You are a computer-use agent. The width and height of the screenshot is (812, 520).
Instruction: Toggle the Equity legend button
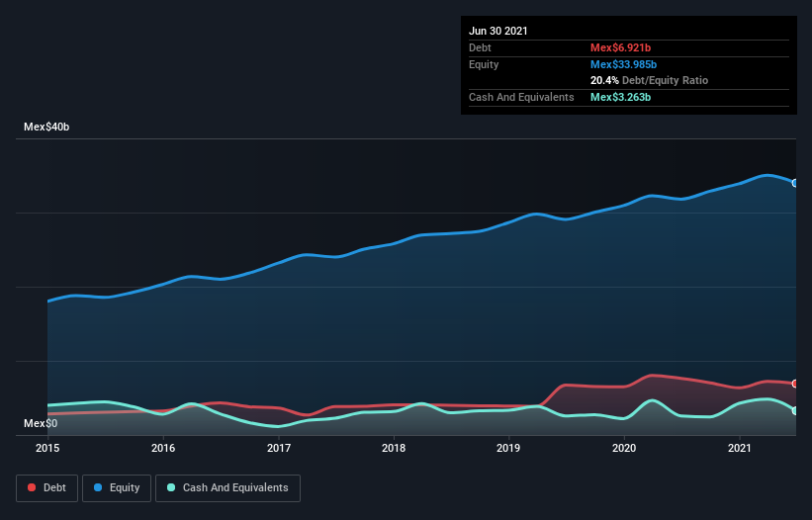(x=117, y=488)
